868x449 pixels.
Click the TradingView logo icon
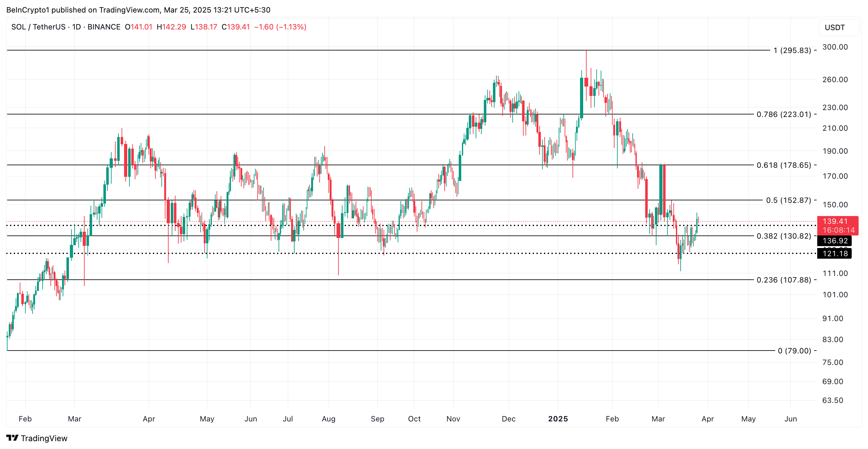click(x=12, y=438)
